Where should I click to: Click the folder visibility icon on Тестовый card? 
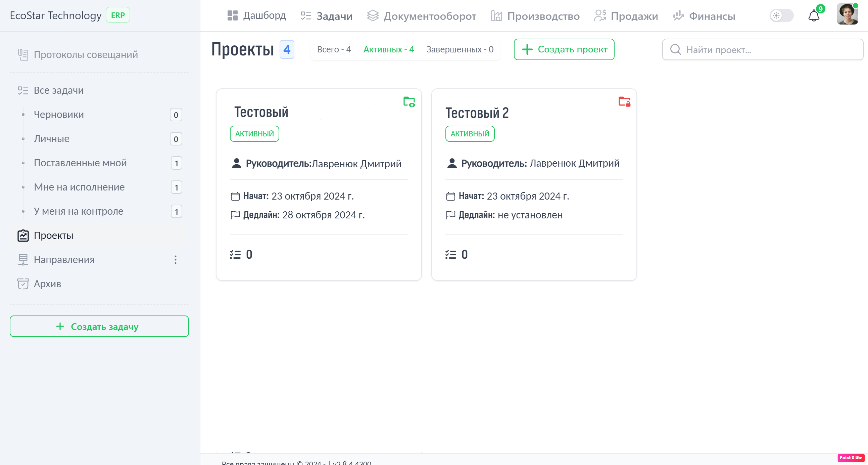tap(408, 102)
